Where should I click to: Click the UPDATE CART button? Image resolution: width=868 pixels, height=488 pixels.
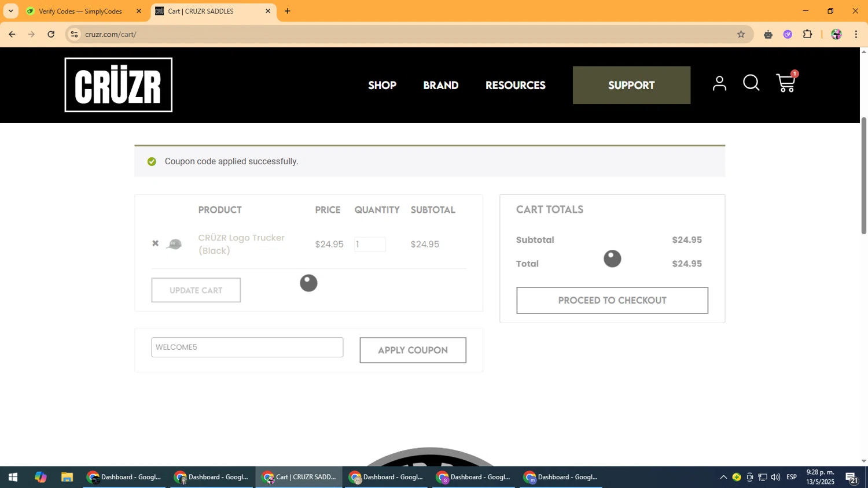tap(196, 290)
